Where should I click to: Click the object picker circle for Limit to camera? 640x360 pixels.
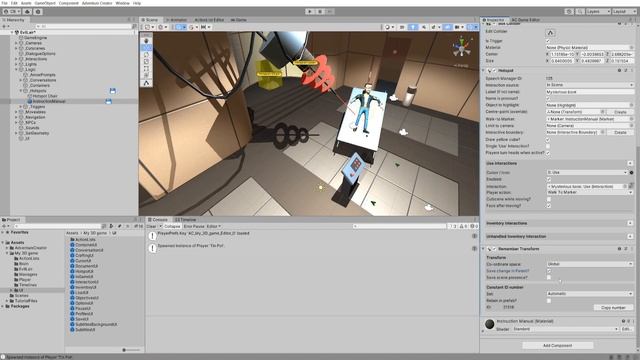tap(631, 126)
